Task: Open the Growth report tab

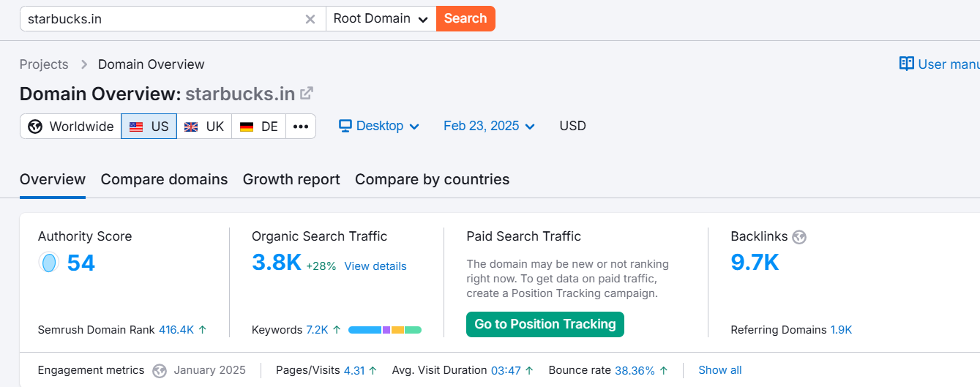Action: pyautogui.click(x=291, y=179)
